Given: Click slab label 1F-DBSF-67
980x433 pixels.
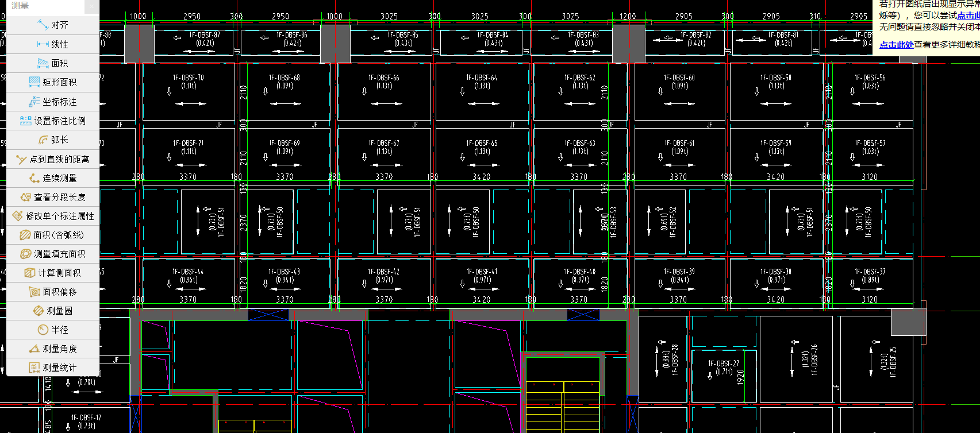Looking at the screenshot, I should click(384, 143).
